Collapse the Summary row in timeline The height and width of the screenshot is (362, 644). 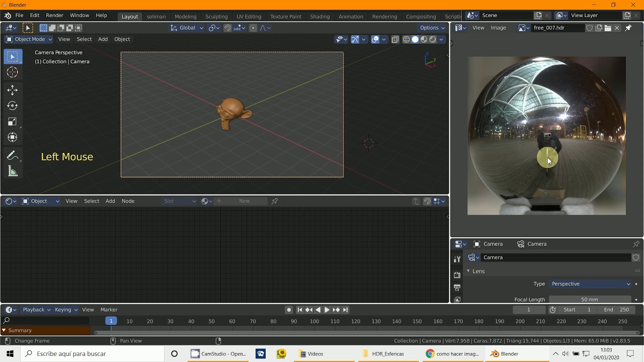click(x=4, y=330)
